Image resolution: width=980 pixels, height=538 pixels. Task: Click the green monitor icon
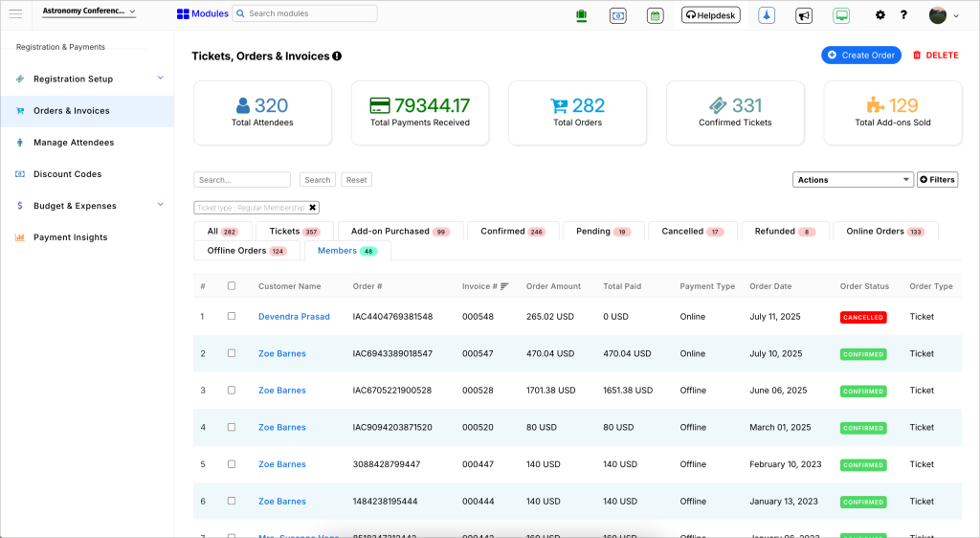(x=841, y=15)
